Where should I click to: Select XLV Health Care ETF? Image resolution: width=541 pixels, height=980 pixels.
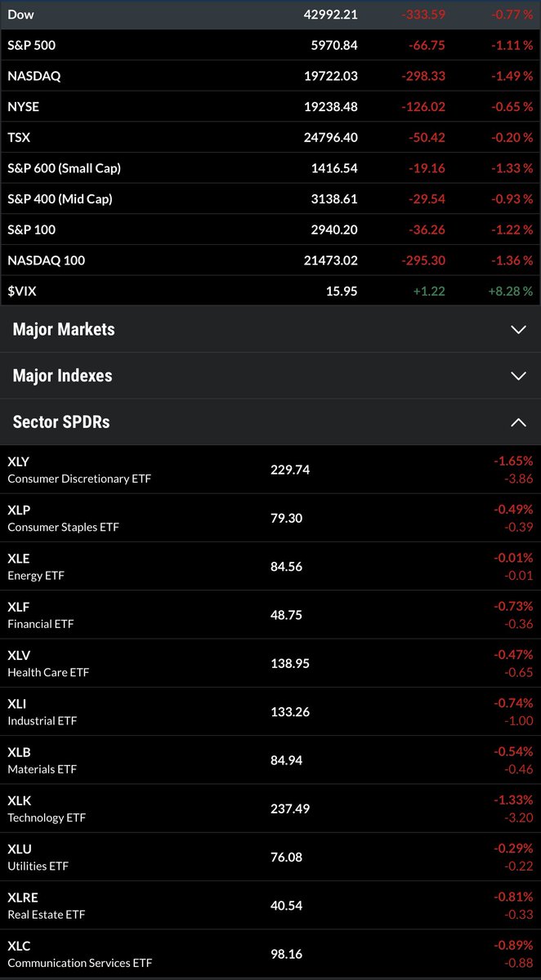270,663
